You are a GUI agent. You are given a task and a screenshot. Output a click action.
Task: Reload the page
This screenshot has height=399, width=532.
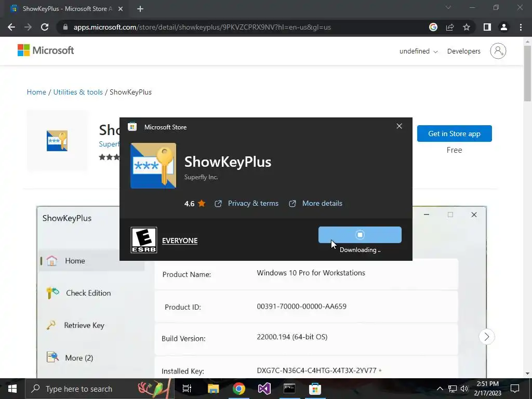[45, 27]
